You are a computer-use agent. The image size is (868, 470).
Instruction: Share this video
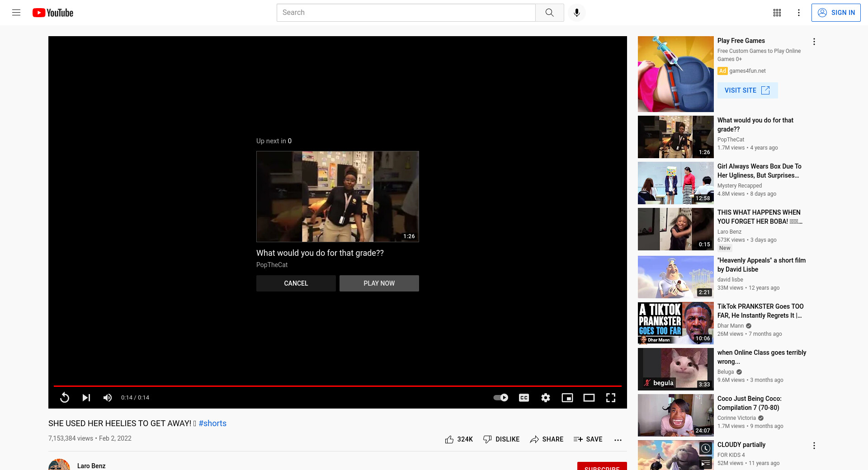point(547,439)
